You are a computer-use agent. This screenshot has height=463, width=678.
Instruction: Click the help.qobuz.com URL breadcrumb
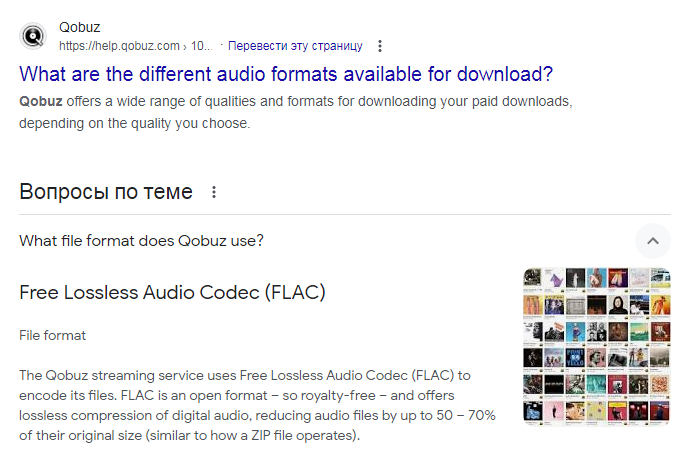pos(136,46)
